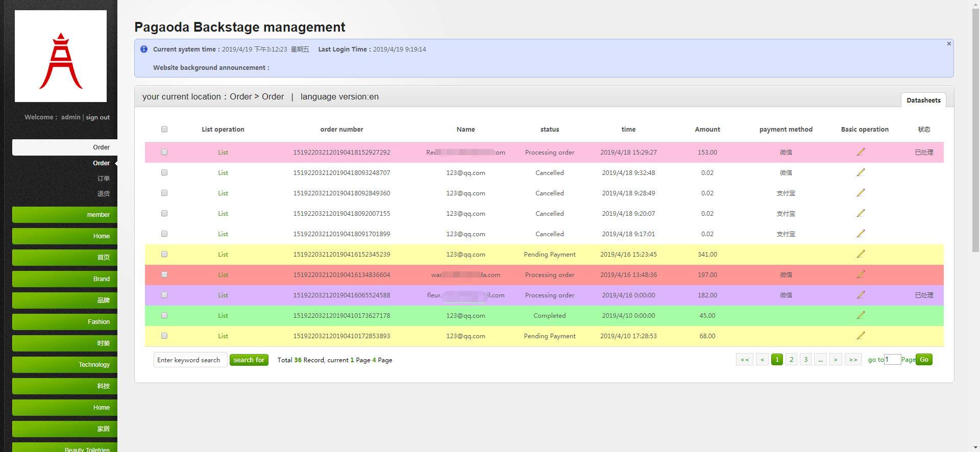
Task: Click edit pencil for order ending 093248707
Action: (x=861, y=172)
